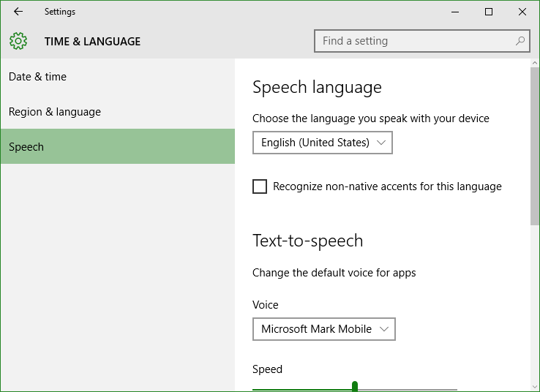Open the Microsoft Mark Mobile voice dropdown
Image resolution: width=540 pixels, height=392 pixels.
tap(323, 329)
